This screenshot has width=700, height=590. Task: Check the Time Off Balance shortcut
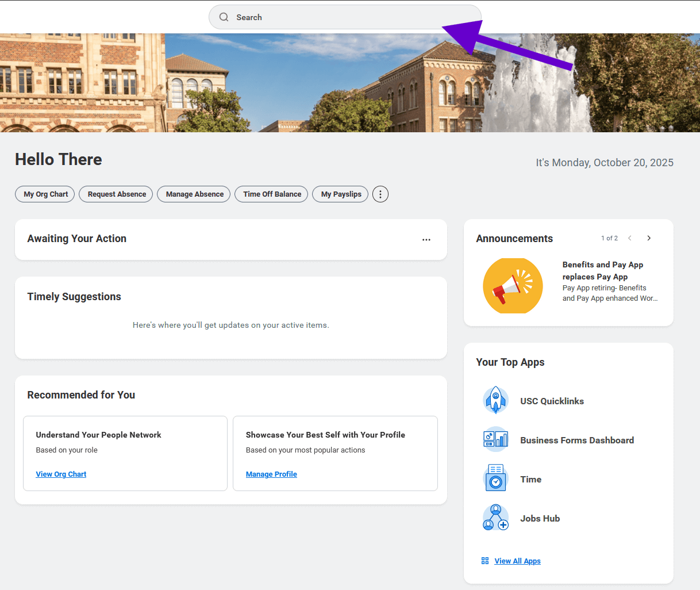coord(272,194)
